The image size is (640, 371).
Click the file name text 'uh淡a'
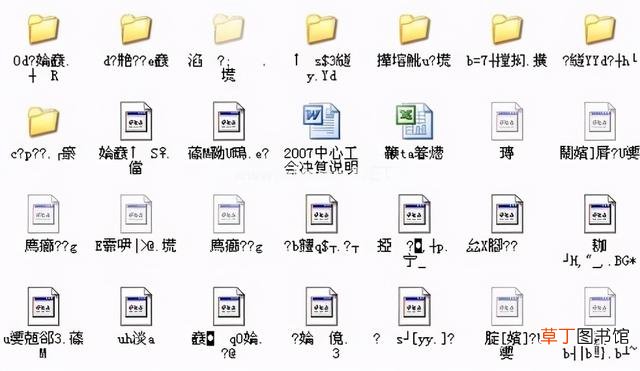(136, 339)
